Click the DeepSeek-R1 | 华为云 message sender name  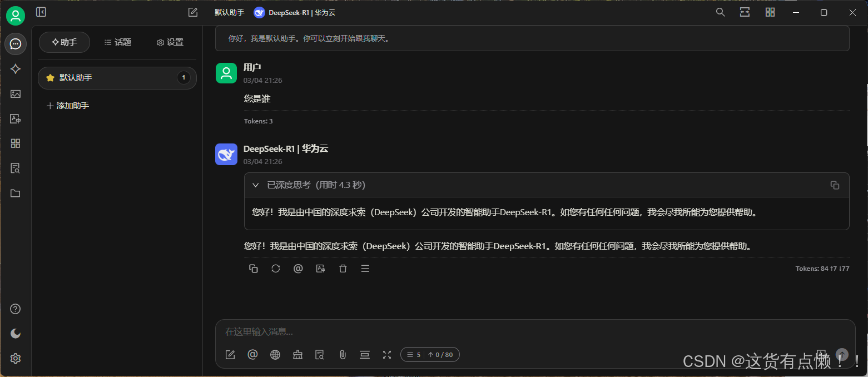tap(286, 149)
